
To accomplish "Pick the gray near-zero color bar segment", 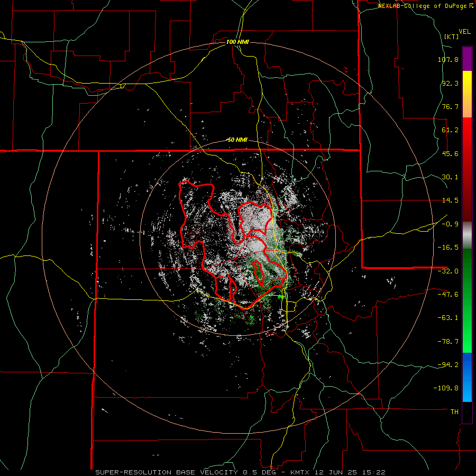I will click(x=467, y=235).
